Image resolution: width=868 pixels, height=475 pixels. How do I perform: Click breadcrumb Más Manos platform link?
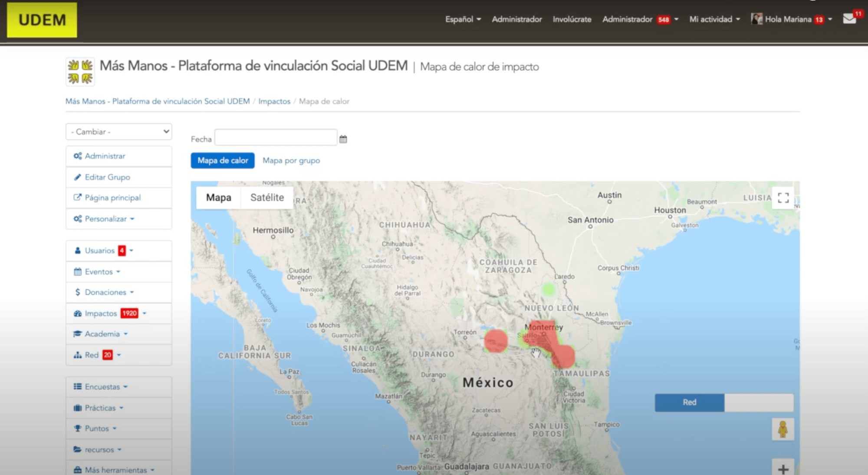click(158, 101)
